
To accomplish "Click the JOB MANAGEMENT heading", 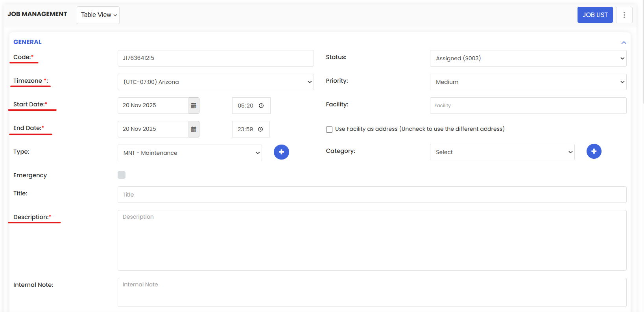I will (37, 14).
